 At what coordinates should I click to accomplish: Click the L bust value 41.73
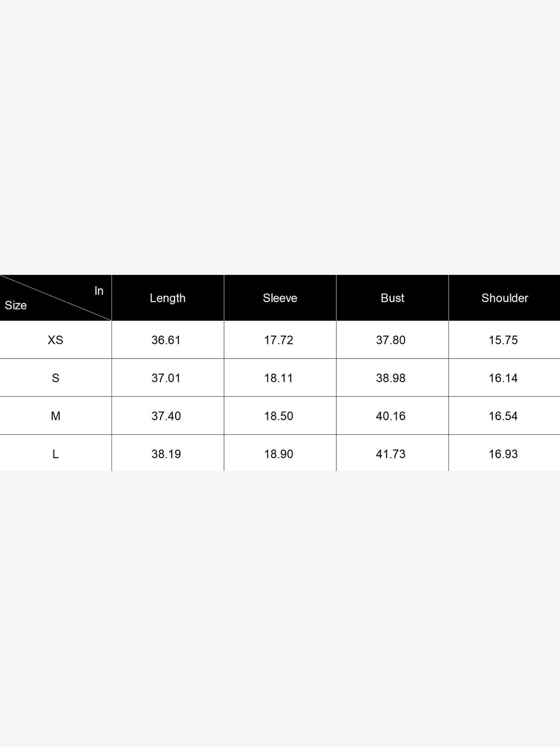click(x=391, y=454)
